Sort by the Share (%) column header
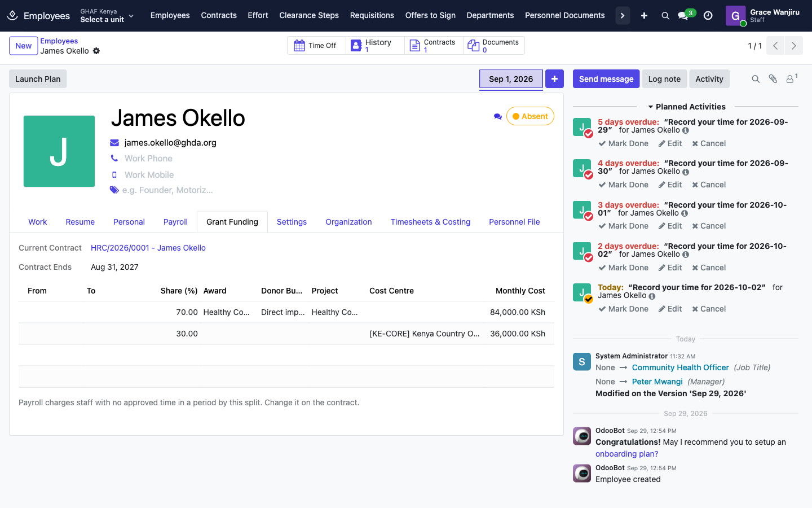This screenshot has width=812, height=508. pos(179,291)
